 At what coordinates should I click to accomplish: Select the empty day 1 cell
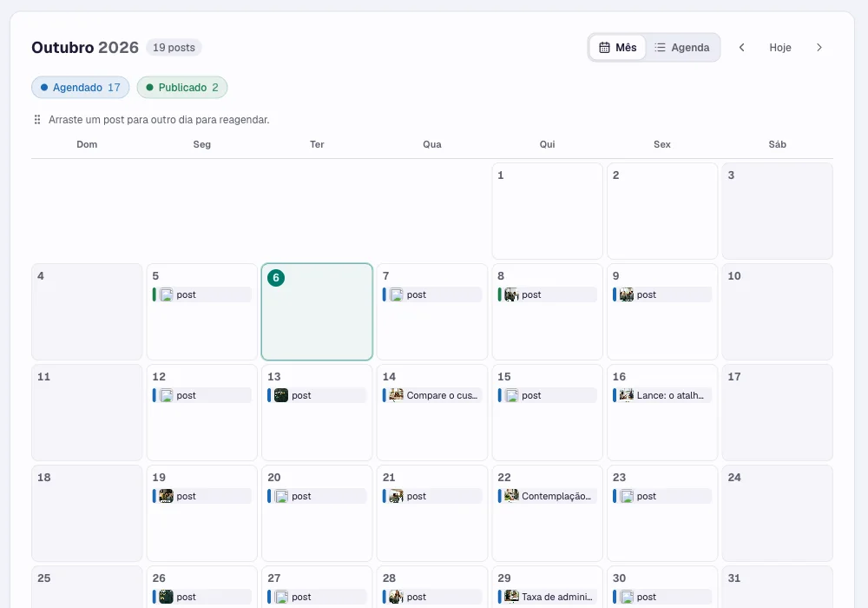tap(548, 211)
